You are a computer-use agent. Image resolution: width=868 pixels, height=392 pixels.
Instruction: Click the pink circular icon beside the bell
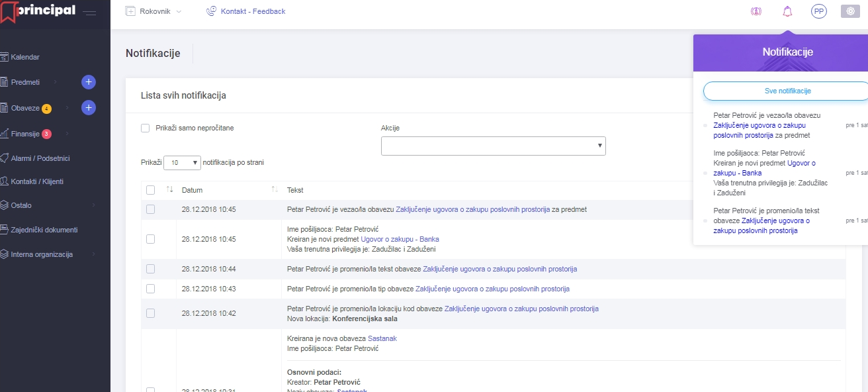(x=756, y=11)
